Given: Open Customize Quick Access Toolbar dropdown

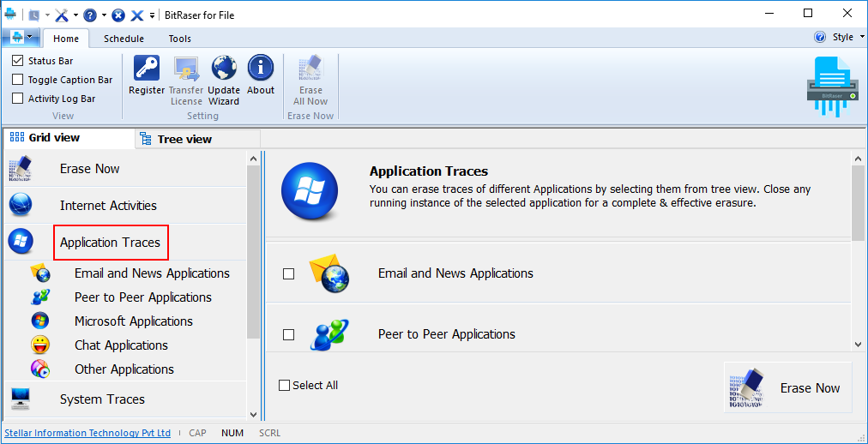Looking at the screenshot, I should (152, 15).
